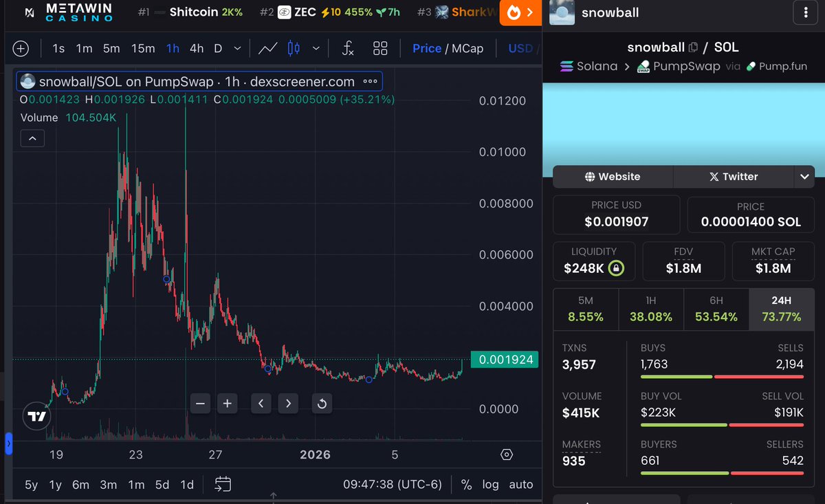Zoom in the chart with plus button
The width and height of the screenshot is (825, 504).
[227, 404]
